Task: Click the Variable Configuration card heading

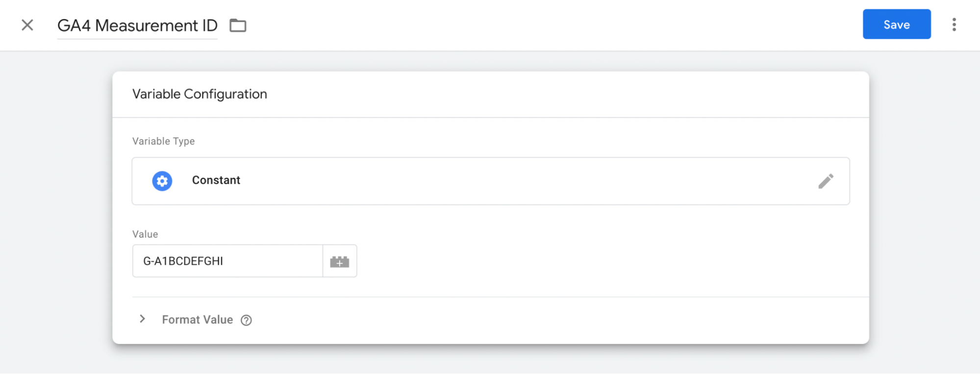Action: pyautogui.click(x=200, y=94)
